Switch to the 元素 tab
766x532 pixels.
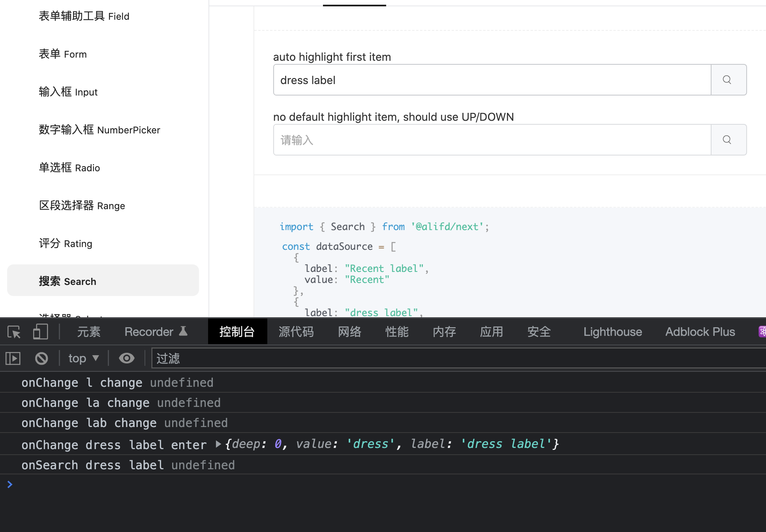coord(88,332)
